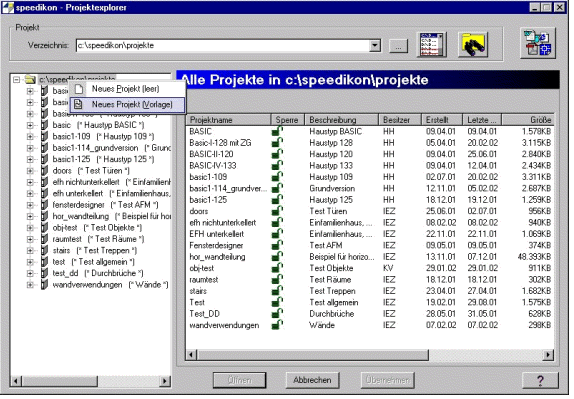Click the Verzeichnis path input field
The width and height of the screenshot is (574, 399).
(x=223, y=45)
